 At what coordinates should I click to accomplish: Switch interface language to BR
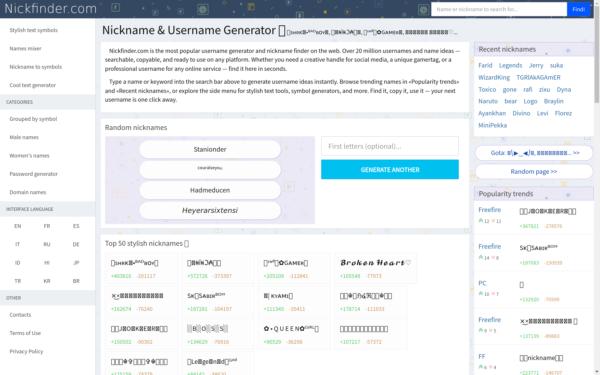(x=76, y=281)
